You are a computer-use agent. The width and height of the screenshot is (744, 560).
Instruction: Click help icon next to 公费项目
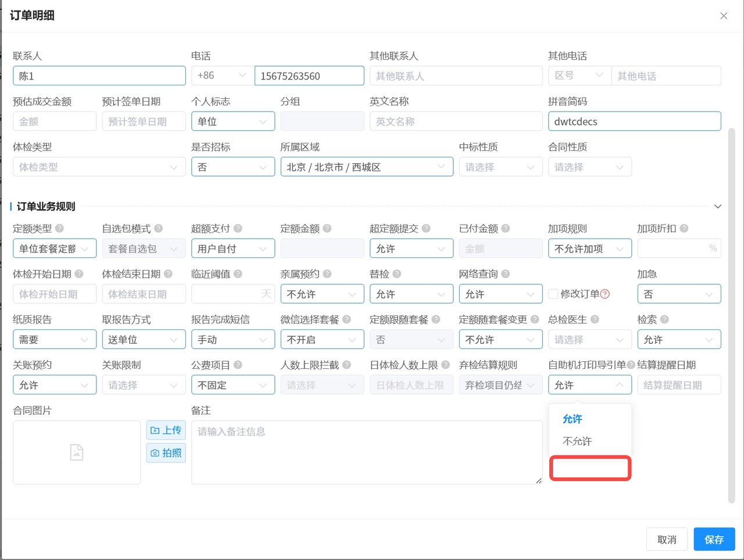[238, 365]
